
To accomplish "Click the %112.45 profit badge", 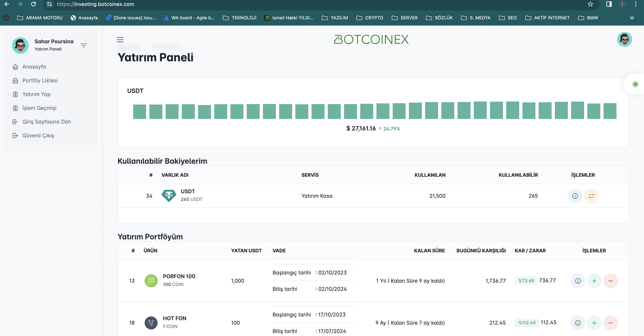I will pos(527,323).
